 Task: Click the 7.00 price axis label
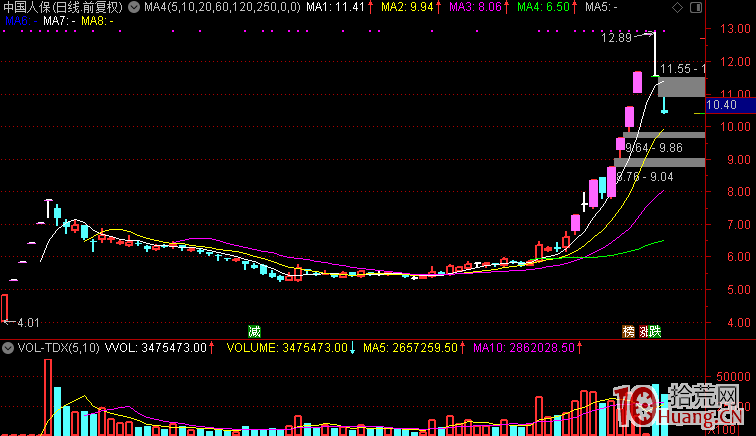click(739, 224)
